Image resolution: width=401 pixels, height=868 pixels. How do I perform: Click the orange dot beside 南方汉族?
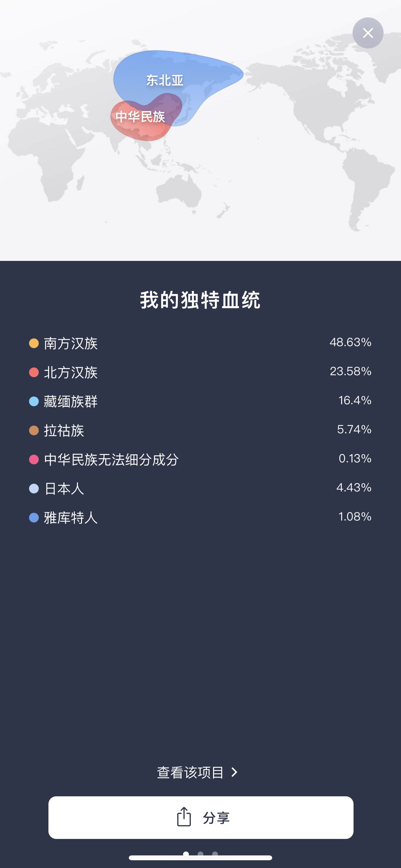[x=34, y=343]
